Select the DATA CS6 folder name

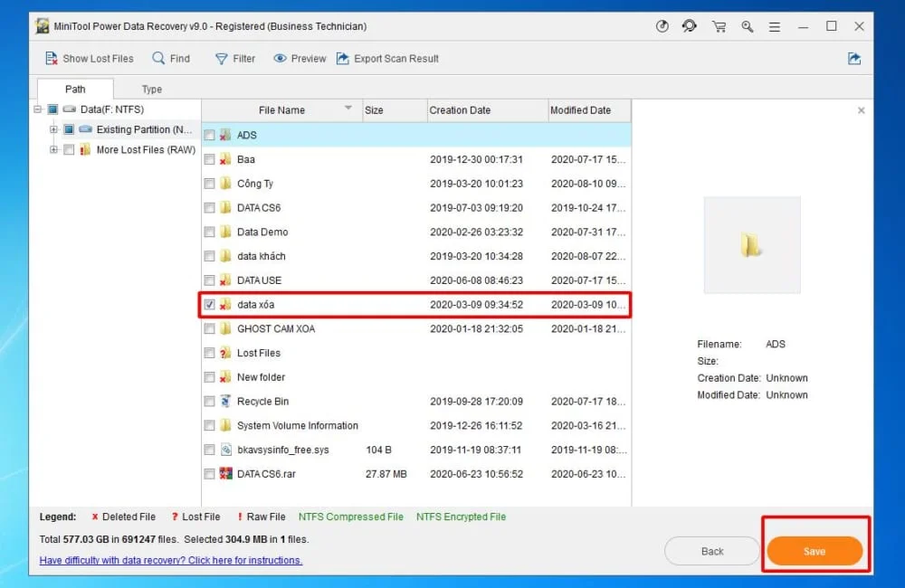(x=259, y=208)
